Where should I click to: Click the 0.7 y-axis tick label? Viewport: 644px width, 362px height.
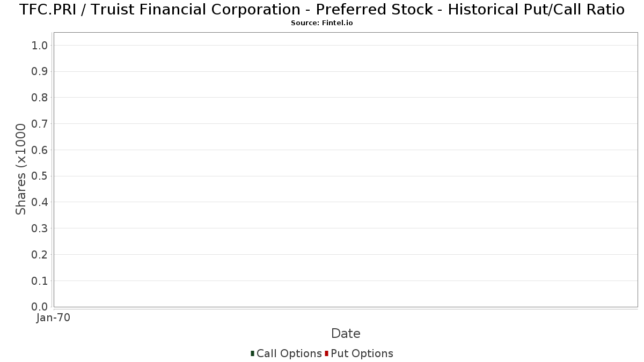40,124
